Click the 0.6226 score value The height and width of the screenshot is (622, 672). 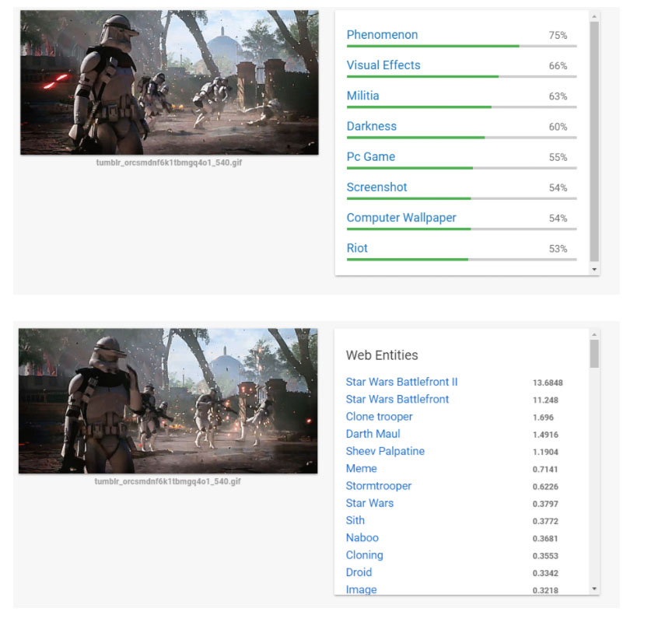(545, 487)
